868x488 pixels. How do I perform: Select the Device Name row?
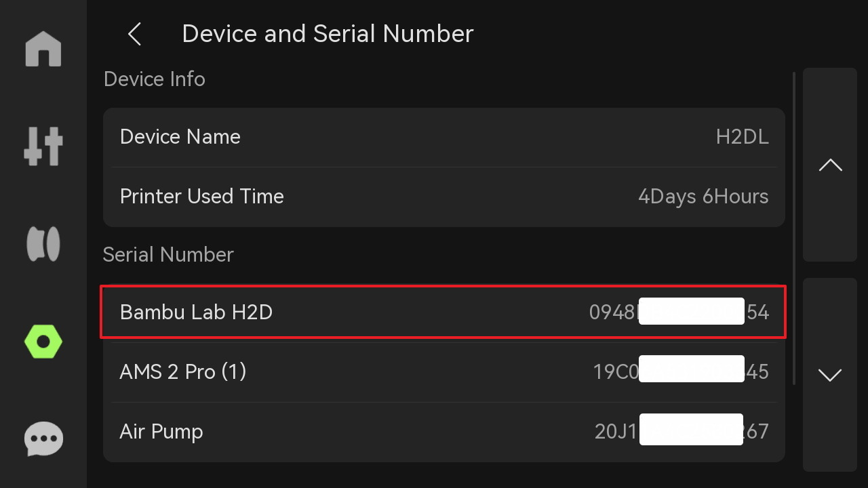444,137
